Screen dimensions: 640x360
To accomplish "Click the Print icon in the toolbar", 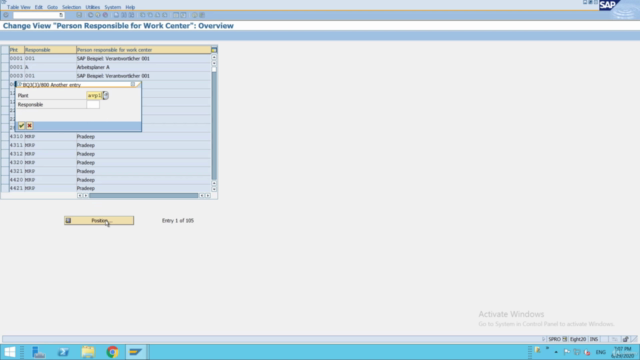I will point(116,15).
